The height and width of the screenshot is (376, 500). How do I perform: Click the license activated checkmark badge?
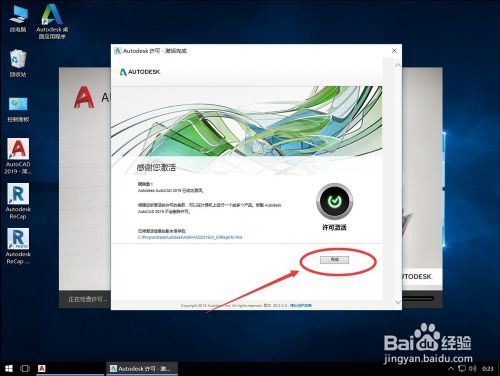tap(334, 201)
